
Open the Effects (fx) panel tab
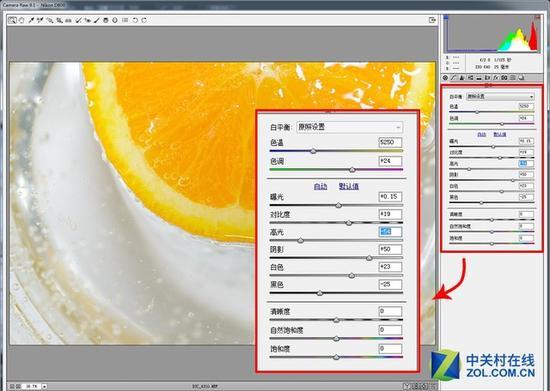pyautogui.click(x=496, y=77)
